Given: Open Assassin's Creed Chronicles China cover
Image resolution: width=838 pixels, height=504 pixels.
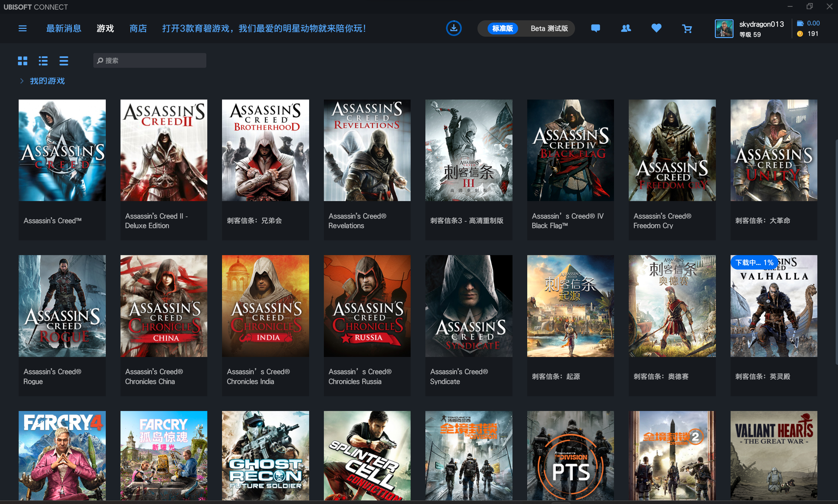Looking at the screenshot, I should pyautogui.click(x=164, y=306).
